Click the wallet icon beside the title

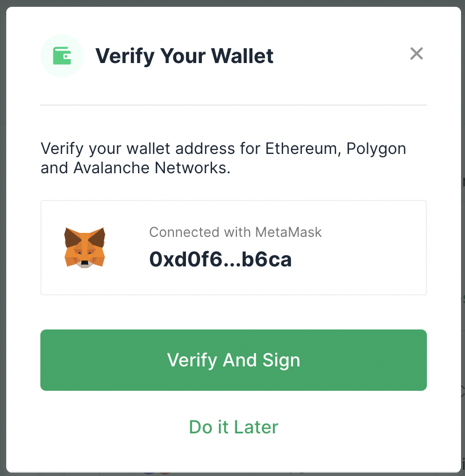point(62,56)
